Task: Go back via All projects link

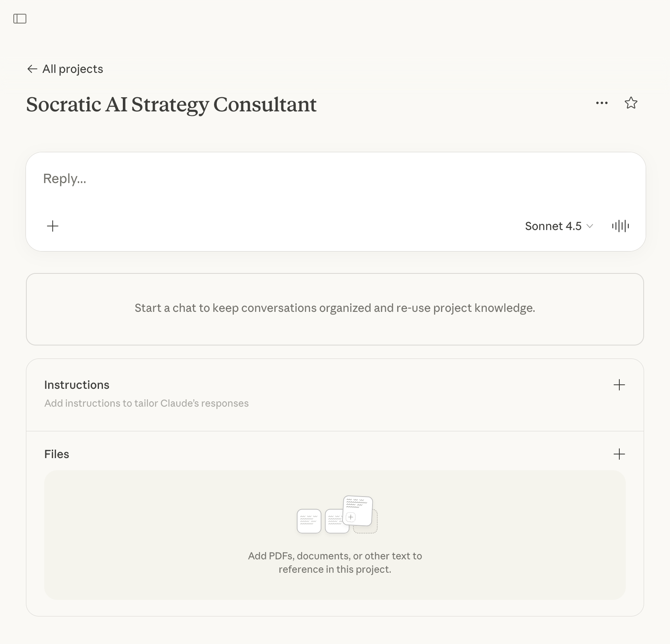Action: click(73, 69)
